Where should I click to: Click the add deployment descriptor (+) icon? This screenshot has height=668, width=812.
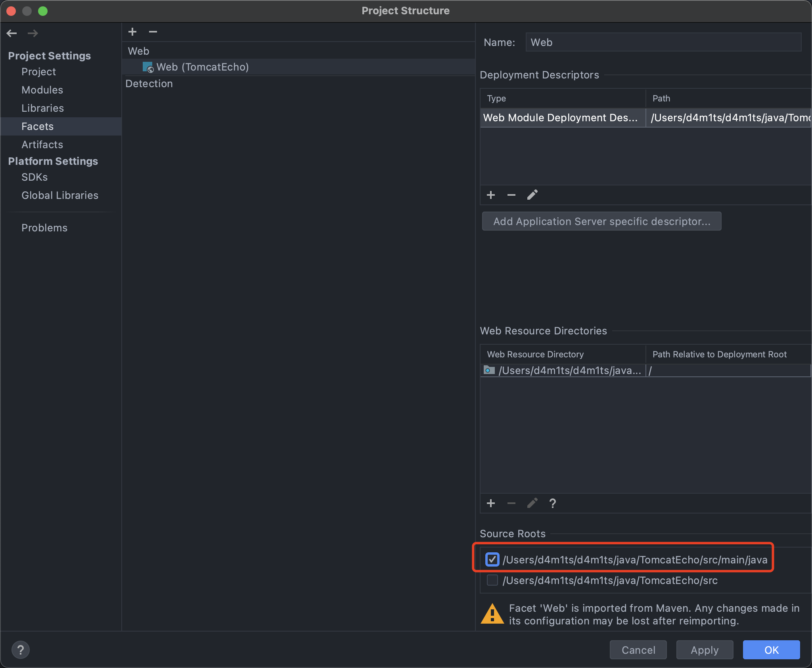[491, 195]
